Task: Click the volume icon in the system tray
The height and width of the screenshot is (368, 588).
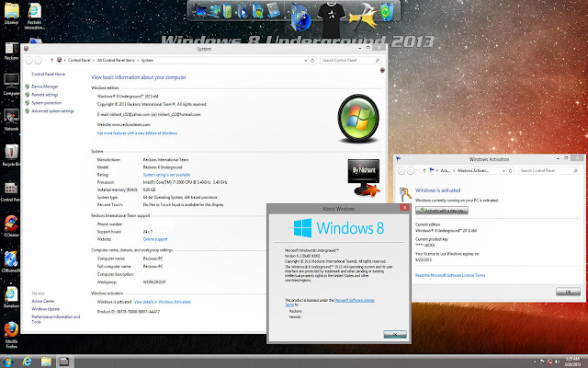Action: 557,362
